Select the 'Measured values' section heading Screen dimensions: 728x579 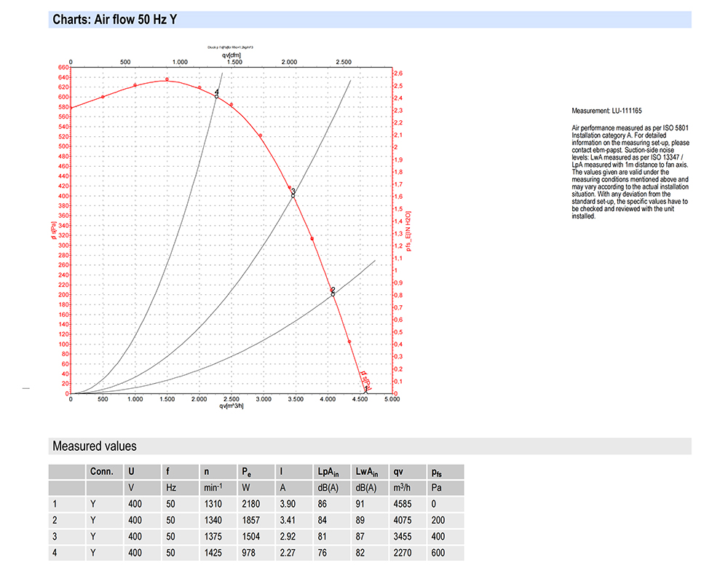[x=94, y=446]
